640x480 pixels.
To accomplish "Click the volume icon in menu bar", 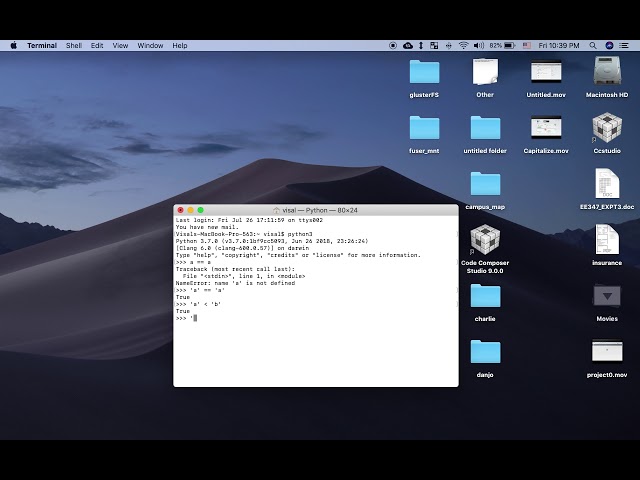I will (x=478, y=45).
